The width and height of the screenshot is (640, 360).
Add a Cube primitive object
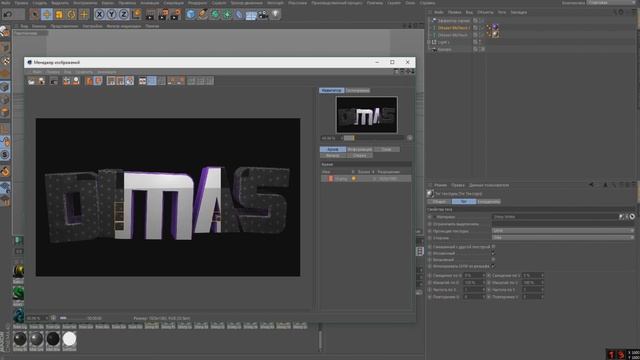[x=190, y=15]
